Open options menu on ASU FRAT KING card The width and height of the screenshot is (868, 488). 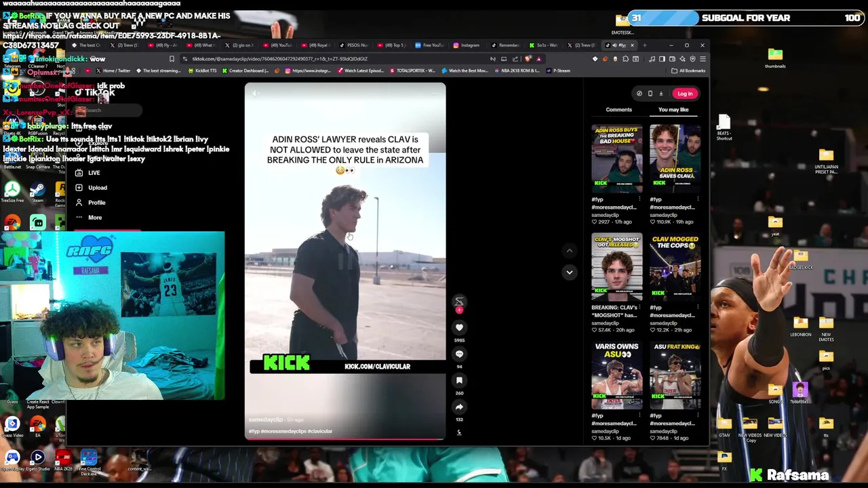698,415
